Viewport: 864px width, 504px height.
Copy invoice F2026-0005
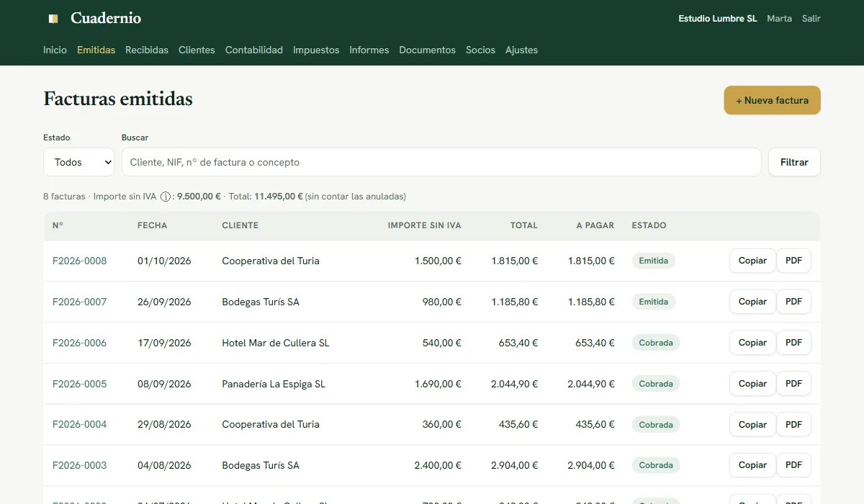point(752,384)
